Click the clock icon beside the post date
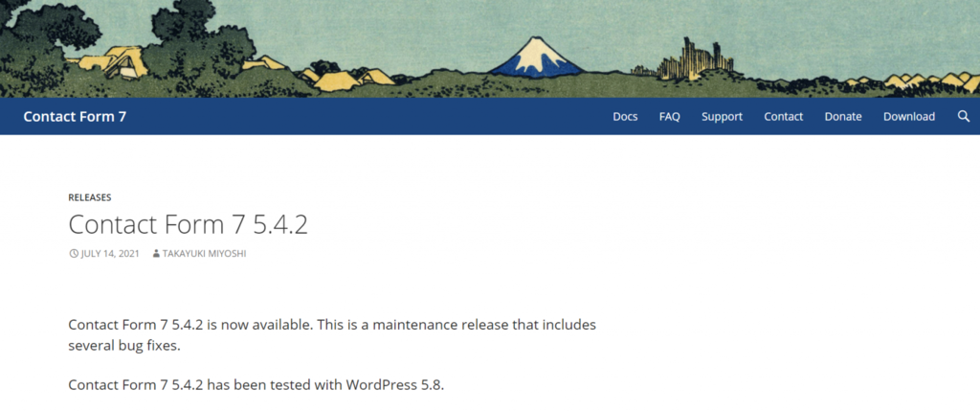This screenshot has height=412, width=980. [x=73, y=254]
